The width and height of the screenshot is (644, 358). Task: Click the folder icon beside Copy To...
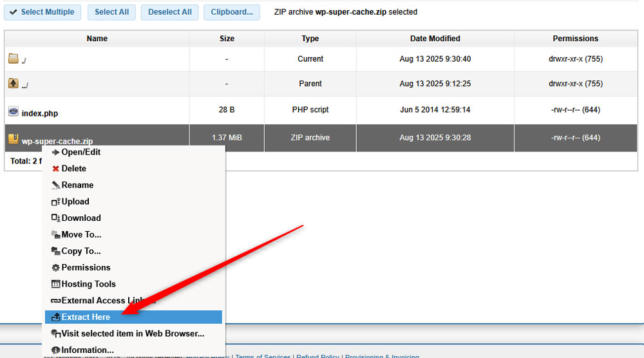[56, 251]
